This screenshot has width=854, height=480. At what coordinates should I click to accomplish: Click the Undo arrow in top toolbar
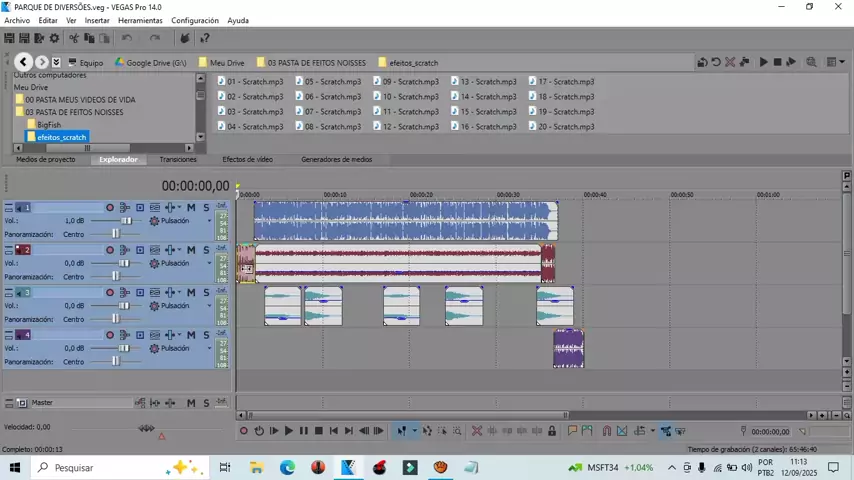[x=127, y=39]
